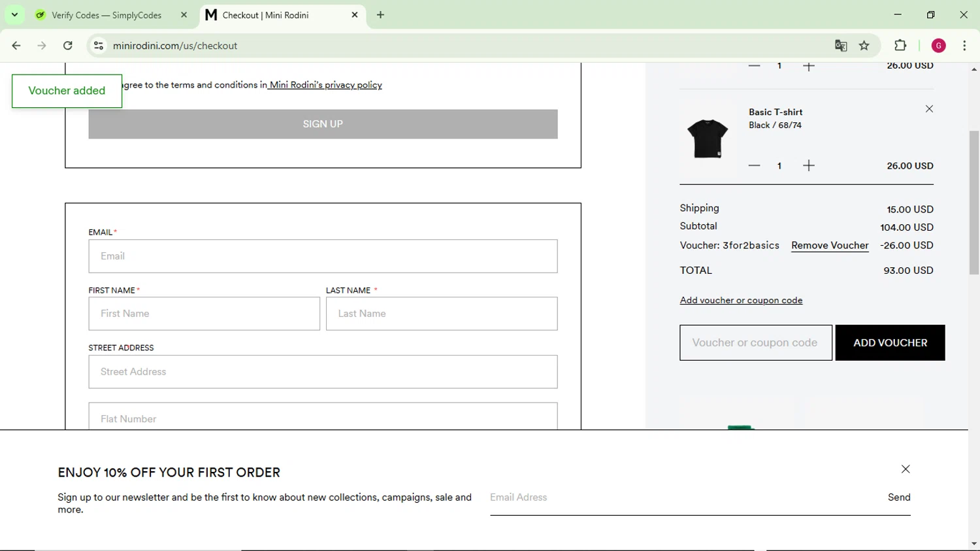Open a new browser tab
980x551 pixels.
coord(381,15)
